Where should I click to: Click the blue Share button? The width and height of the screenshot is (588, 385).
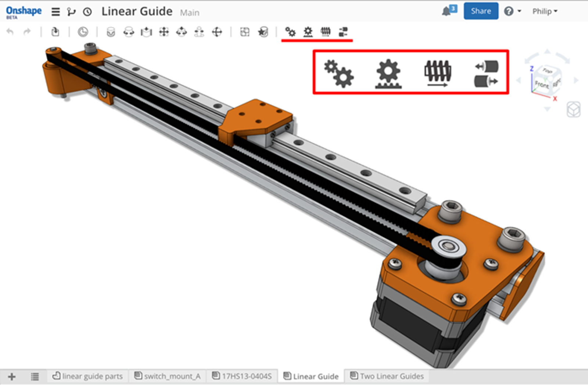(x=481, y=11)
